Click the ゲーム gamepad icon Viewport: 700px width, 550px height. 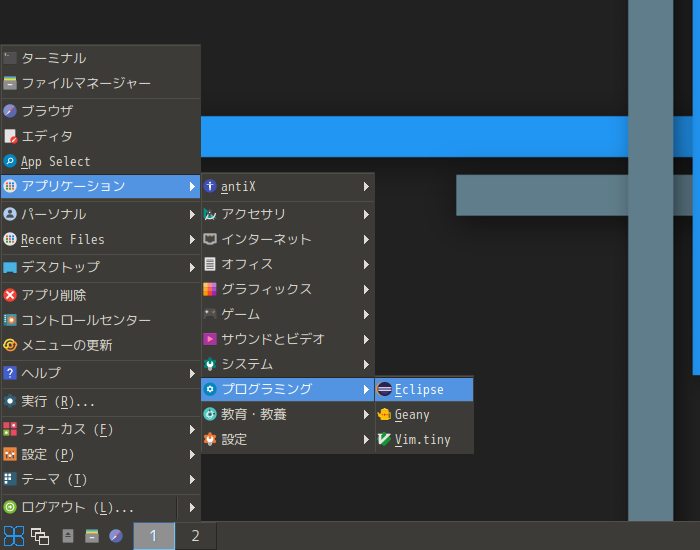pos(210,314)
